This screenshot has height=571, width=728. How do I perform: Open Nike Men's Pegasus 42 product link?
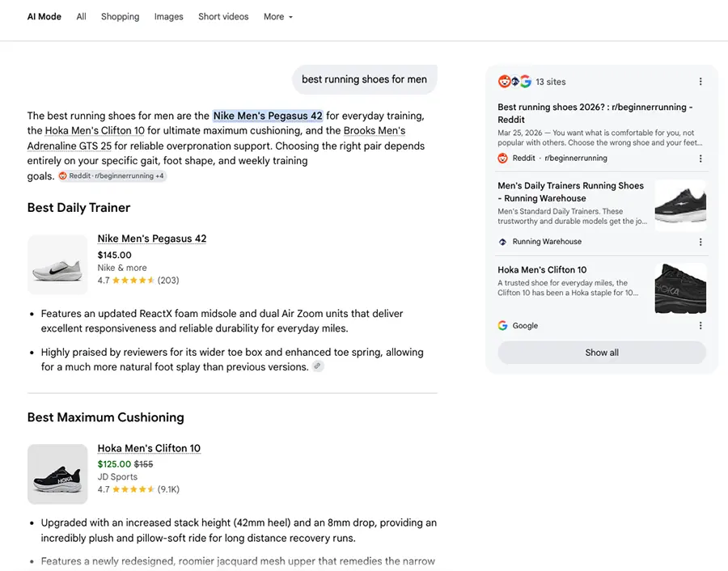click(152, 239)
